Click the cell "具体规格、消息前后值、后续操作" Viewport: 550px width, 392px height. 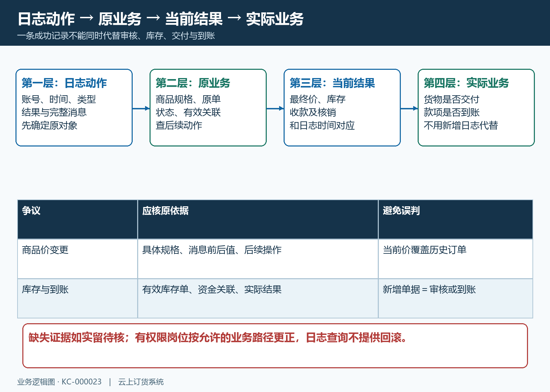(x=258, y=259)
